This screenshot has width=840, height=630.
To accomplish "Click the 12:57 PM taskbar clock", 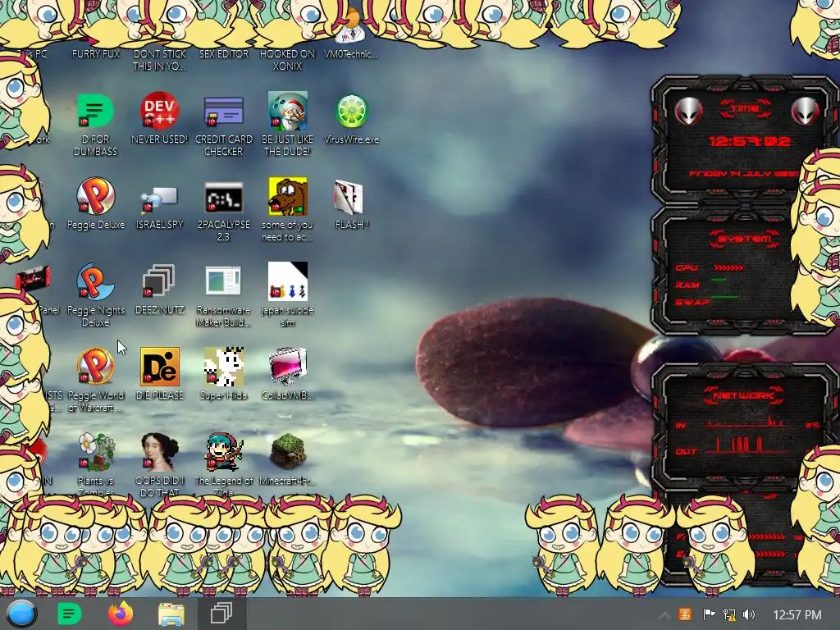I will coord(797,615).
